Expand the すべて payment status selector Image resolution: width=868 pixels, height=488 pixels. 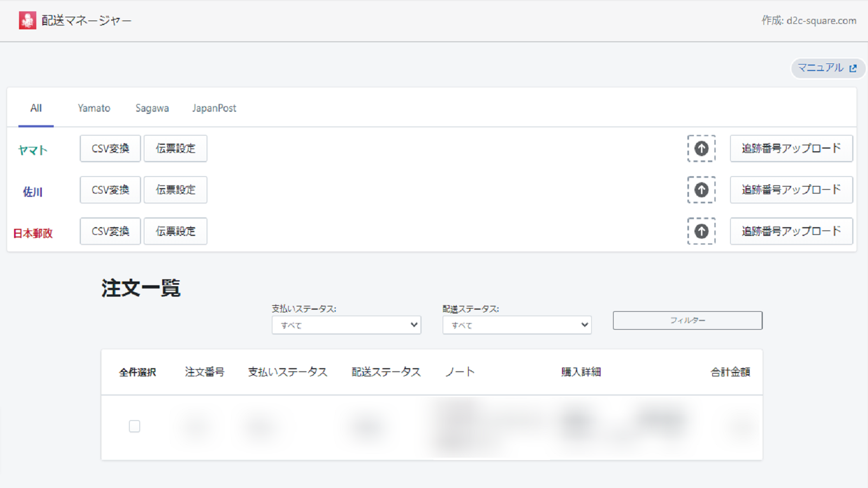click(346, 325)
